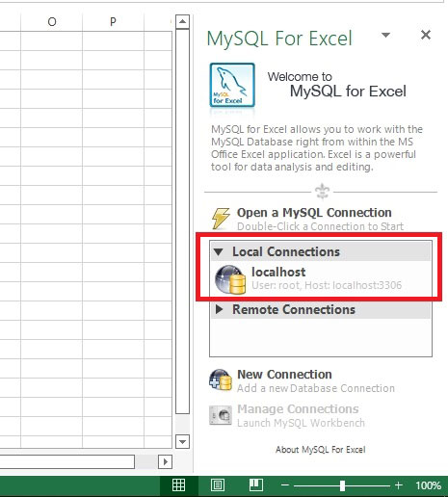Switch to Page Break Preview view

pos(256,485)
